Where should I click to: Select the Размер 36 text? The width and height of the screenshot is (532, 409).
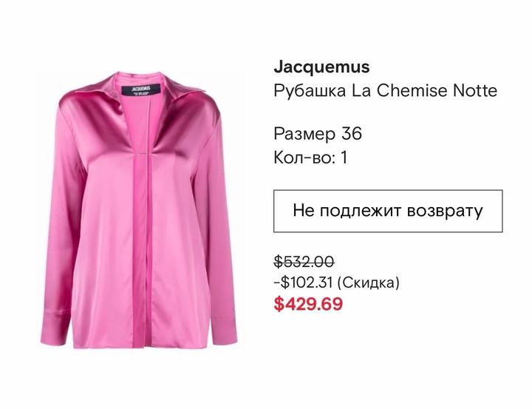(318, 134)
